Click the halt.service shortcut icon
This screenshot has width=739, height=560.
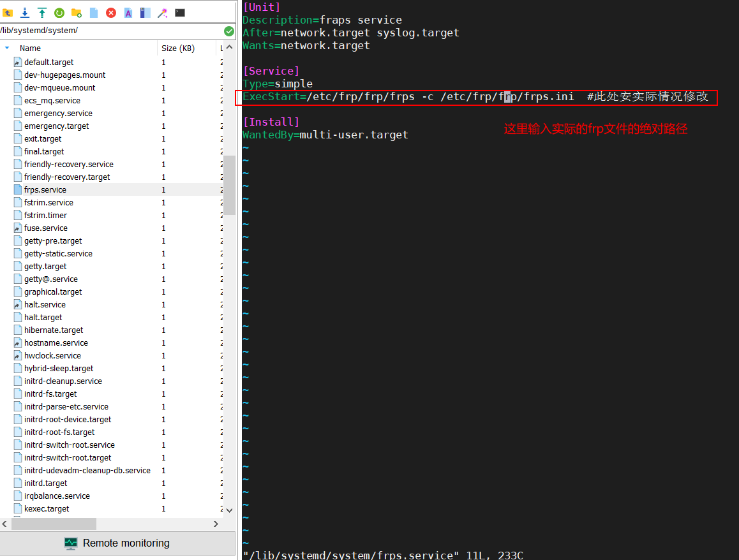click(17, 304)
